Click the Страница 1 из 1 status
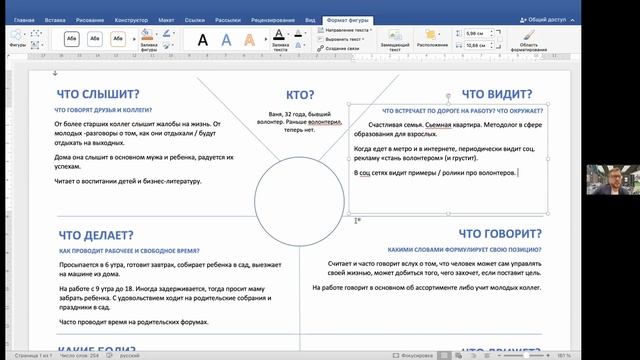Image resolution: width=640 pixels, height=360 pixels. point(33,356)
